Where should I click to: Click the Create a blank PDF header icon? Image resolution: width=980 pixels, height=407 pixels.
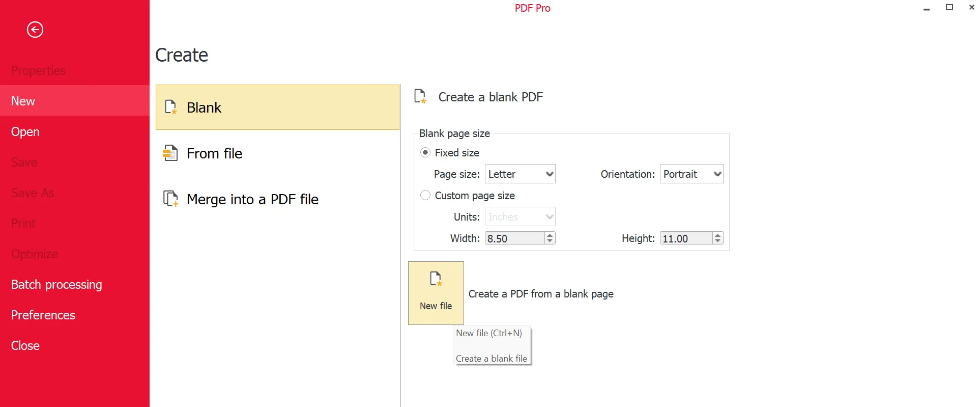click(420, 96)
